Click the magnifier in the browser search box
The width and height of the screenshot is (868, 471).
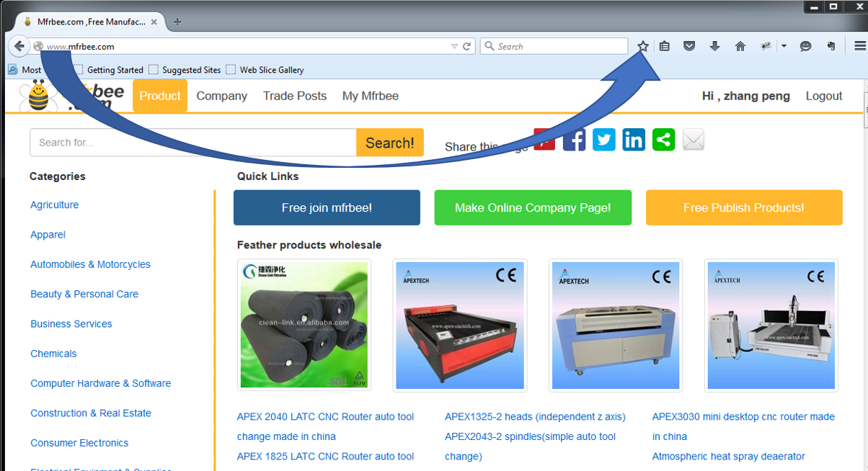click(490, 46)
